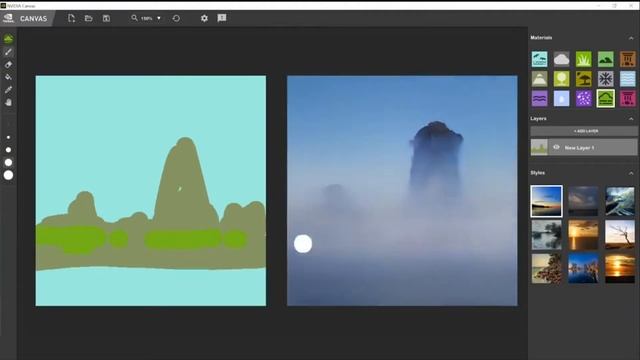Viewport: 640px width, 360px height.
Task: Click the green current material indicator
Action: coord(8,39)
